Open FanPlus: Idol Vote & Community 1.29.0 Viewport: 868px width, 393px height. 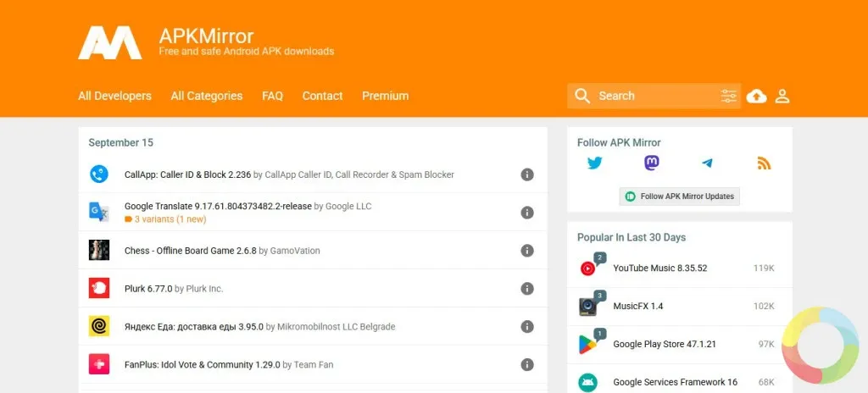click(202, 365)
